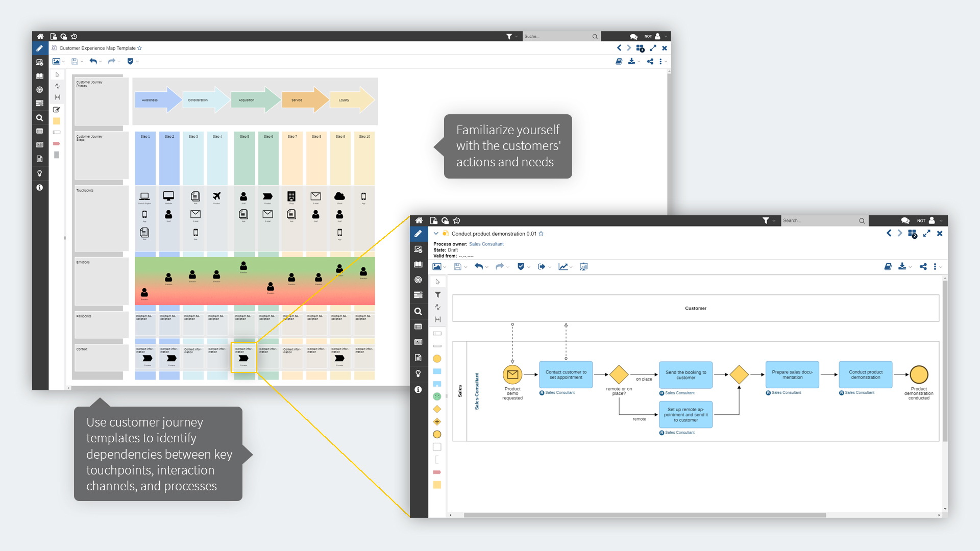Screen dimensions: 980x551
Task: Expand the dropdown next to the save icon
Action: pos(465,266)
